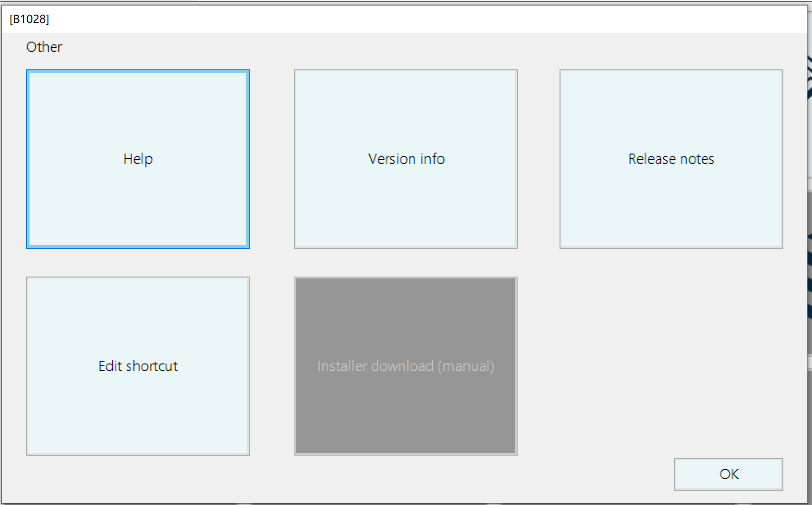Click the gap between Help and Edit shortcut
812x505 pixels.
pos(137,263)
